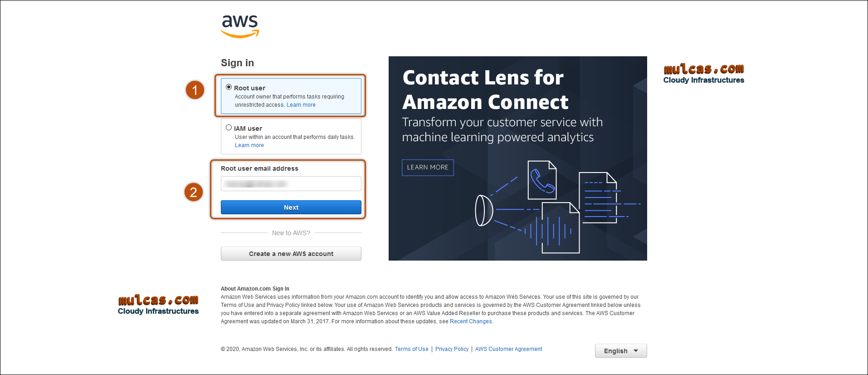Viewport: 868px width, 375px height.
Task: Click the orange step 2 badge
Action: point(194,192)
